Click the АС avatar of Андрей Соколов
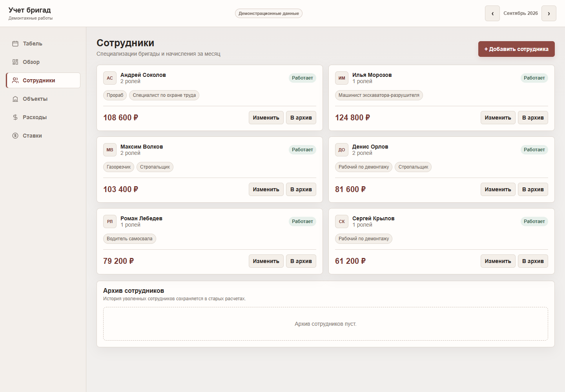 coord(110,78)
